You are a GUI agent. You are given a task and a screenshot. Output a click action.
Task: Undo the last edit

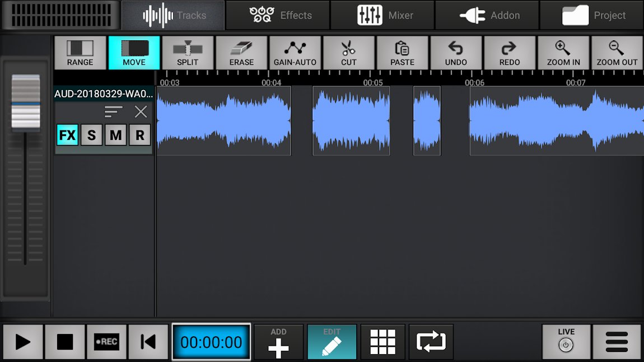pyautogui.click(x=456, y=52)
